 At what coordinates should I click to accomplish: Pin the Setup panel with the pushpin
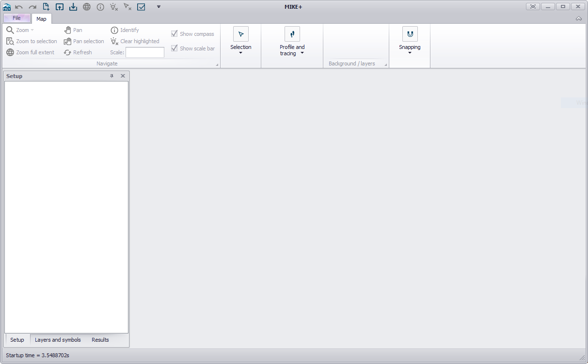tap(112, 76)
